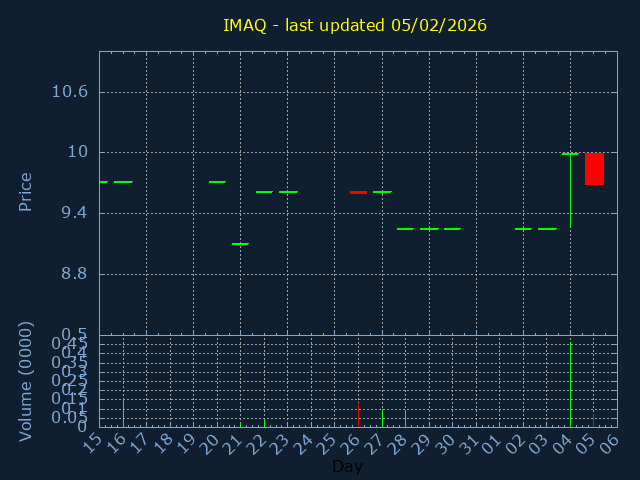640x480 pixels.
Task: Click the green volume bar on day 27
Action: tap(382, 417)
